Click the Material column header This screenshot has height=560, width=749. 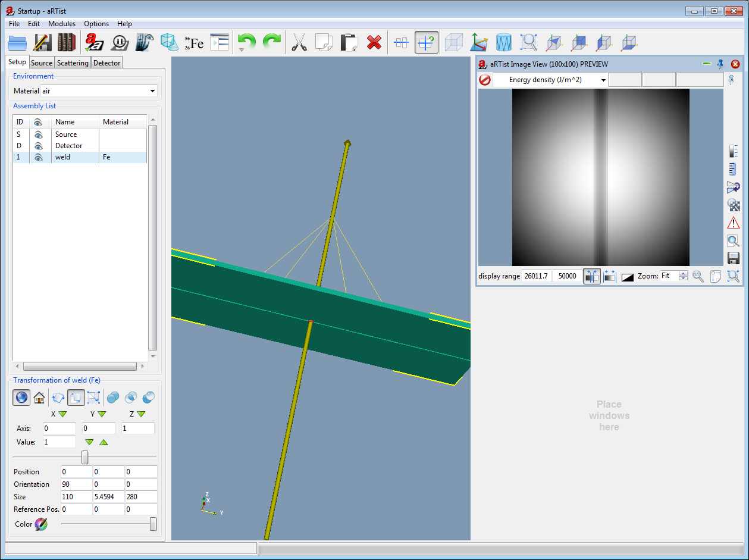(123, 122)
